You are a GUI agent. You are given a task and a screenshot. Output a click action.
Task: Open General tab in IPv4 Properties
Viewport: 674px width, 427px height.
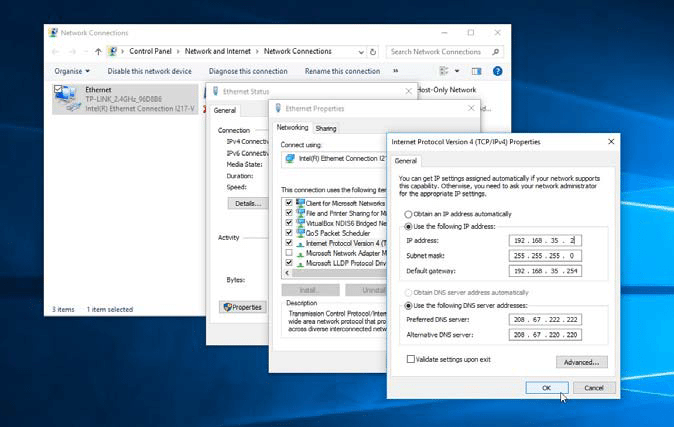pos(405,161)
